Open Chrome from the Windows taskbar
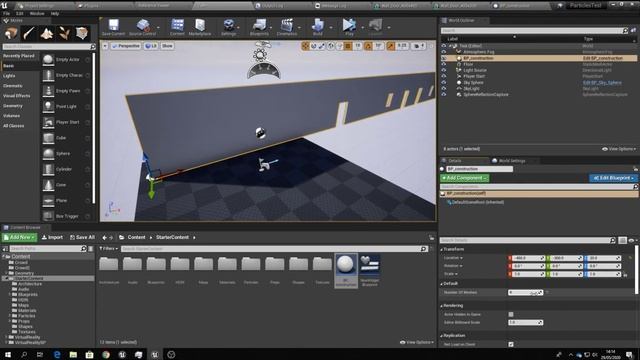The image size is (640, 360). click(x=106, y=355)
